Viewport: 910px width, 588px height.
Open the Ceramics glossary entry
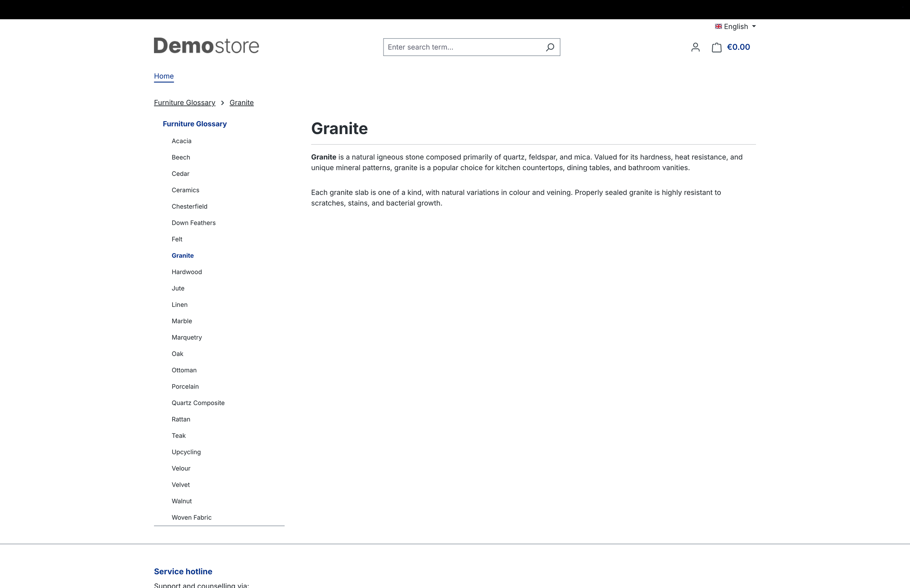click(x=185, y=190)
